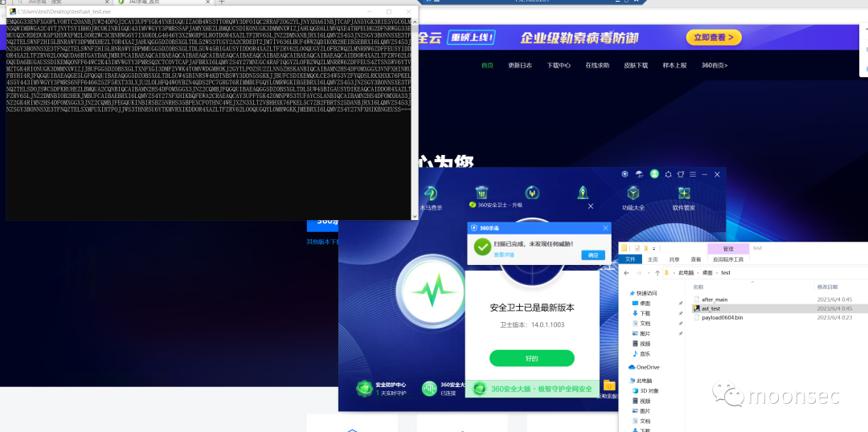The image size is (868, 432).
Task: Open 样本上报 in website navigation
Action: click(x=674, y=65)
